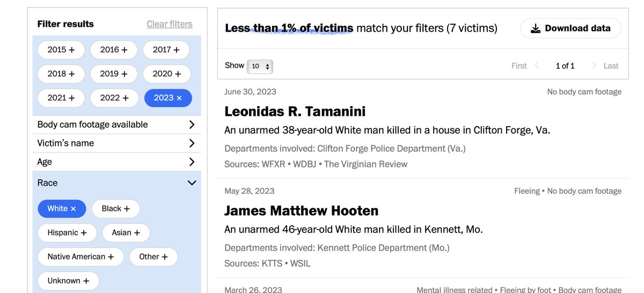644x293 pixels.
Task: Click the Fleeing • No body cam footage tag
Action: (568, 191)
